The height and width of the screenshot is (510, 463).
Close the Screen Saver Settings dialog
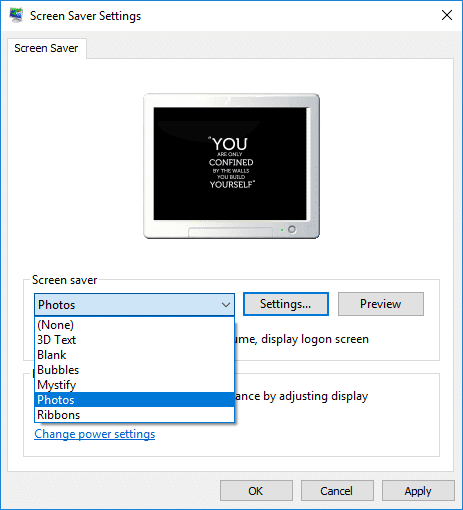click(447, 15)
